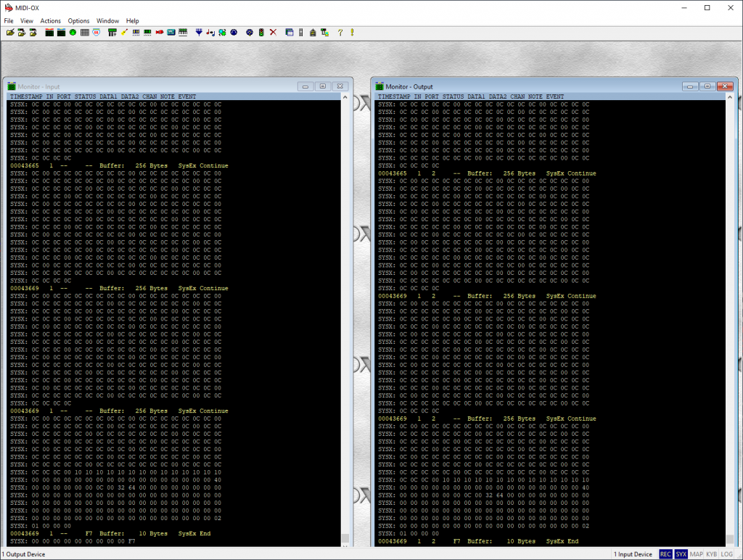
Task: Toggle the LOG status bar indicator
Action: coord(728,554)
